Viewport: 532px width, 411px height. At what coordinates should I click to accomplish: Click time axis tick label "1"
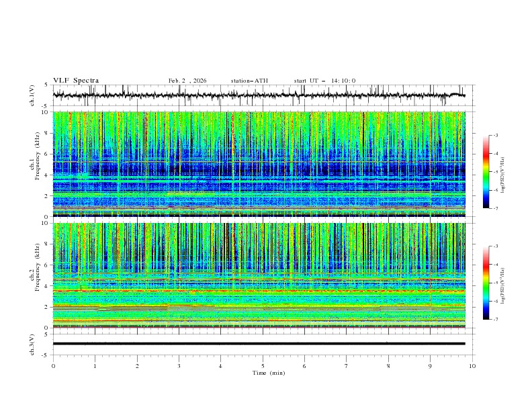pos(95,366)
